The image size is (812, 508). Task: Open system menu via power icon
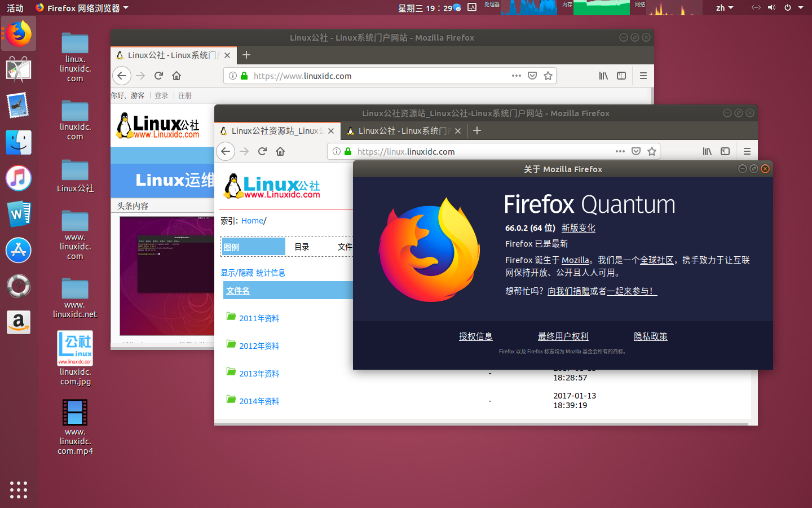[788, 8]
